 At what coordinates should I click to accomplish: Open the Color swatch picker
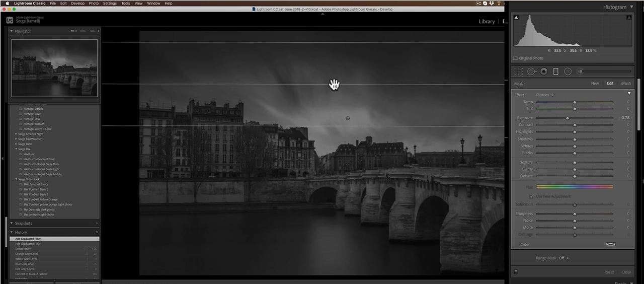pyautogui.click(x=610, y=245)
